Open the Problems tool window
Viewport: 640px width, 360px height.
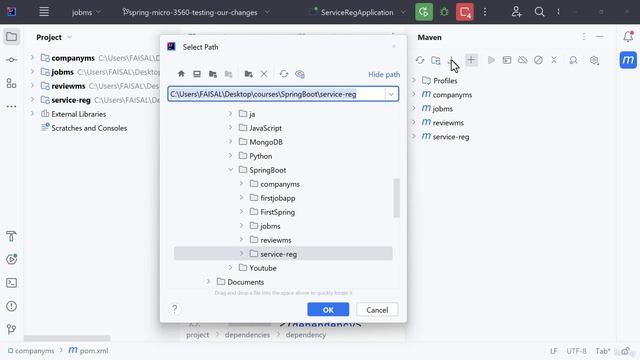(11, 306)
